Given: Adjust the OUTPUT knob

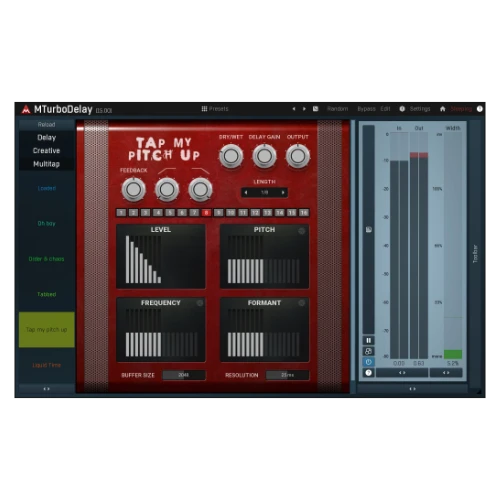Looking at the screenshot, I should (x=298, y=156).
